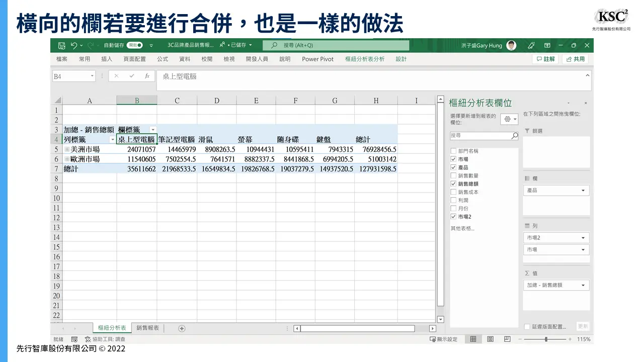This screenshot has height=362, width=644.
Task: Switch to the 開發人員 Developer tab
Action: 257,59
